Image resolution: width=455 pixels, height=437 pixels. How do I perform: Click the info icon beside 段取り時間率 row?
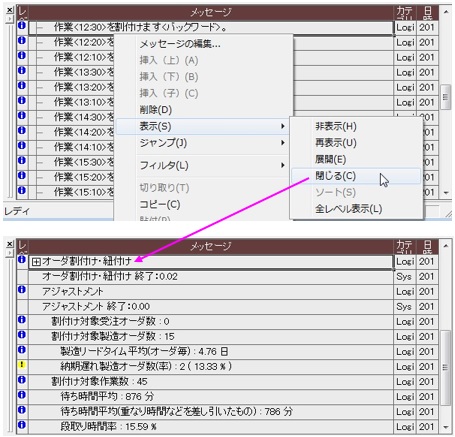pos(22,425)
